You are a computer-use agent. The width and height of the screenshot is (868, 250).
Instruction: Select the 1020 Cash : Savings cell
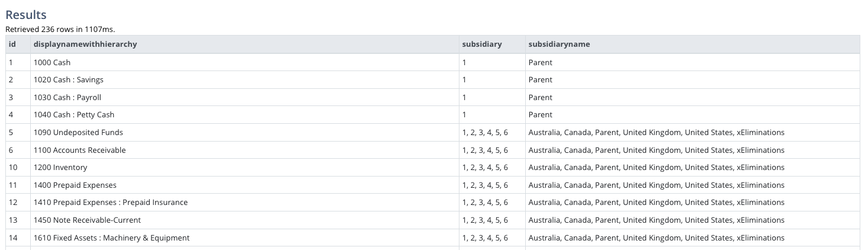(x=245, y=80)
